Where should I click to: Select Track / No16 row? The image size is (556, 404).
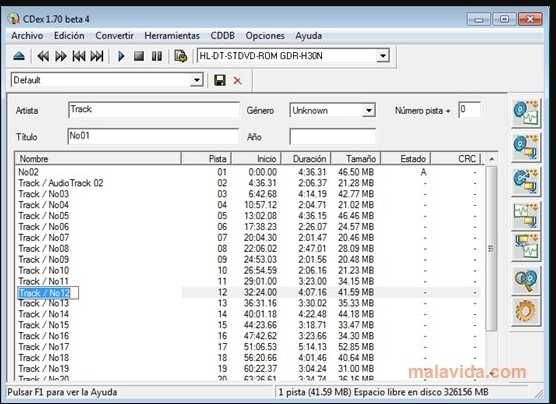coord(248,336)
